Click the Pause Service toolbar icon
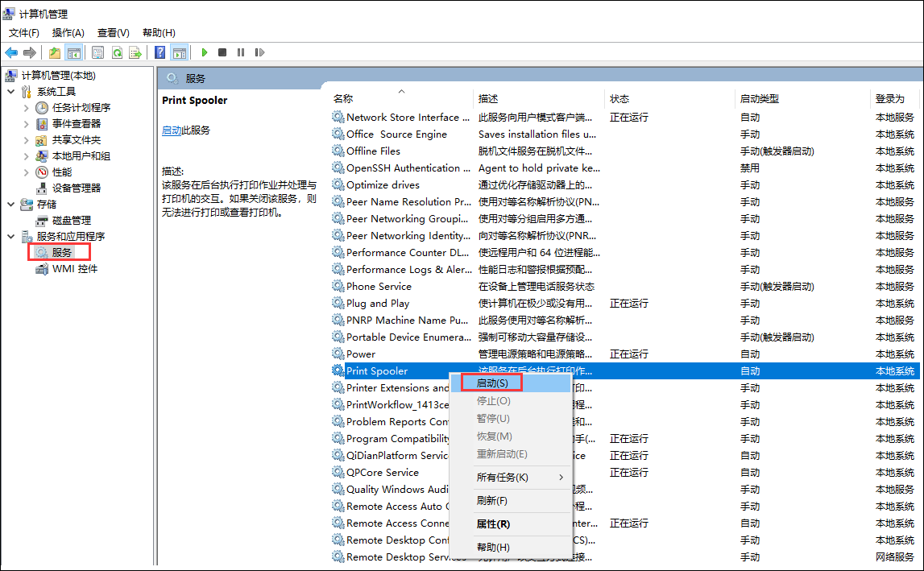The width and height of the screenshot is (924, 571). [241, 52]
